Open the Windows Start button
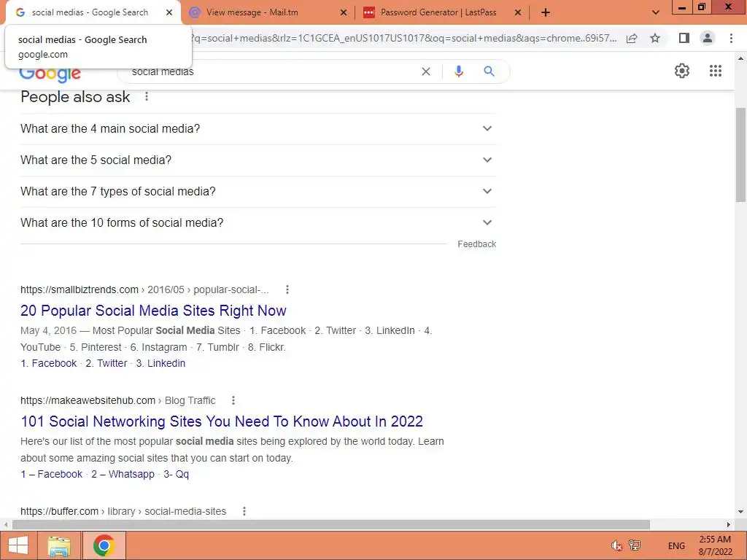Image resolution: width=747 pixels, height=560 pixels. pyautogui.click(x=18, y=545)
